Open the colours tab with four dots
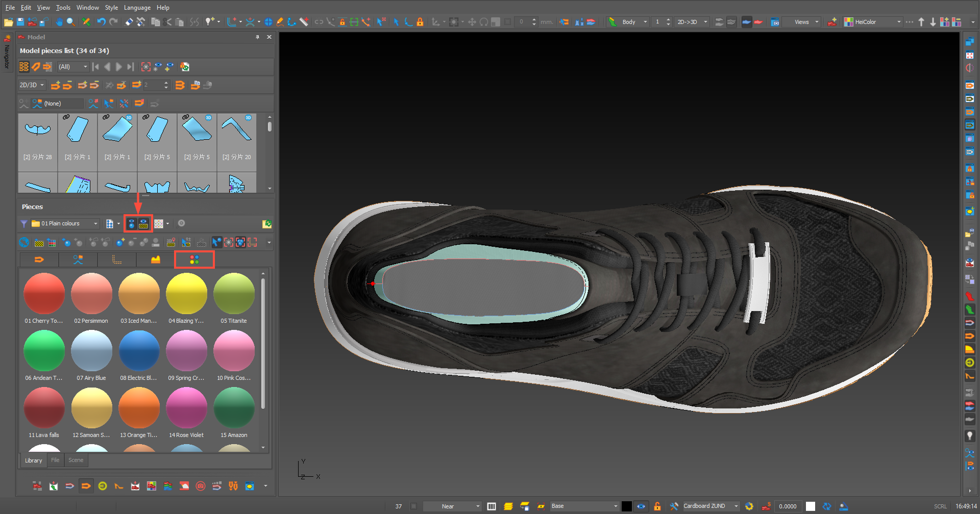The width and height of the screenshot is (980, 514). 194,260
